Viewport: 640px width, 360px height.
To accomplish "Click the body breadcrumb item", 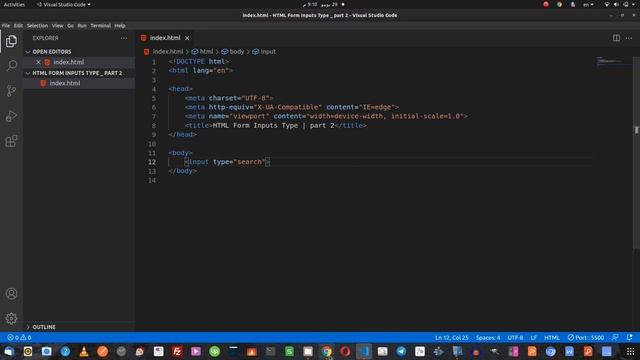I will [x=233, y=52].
